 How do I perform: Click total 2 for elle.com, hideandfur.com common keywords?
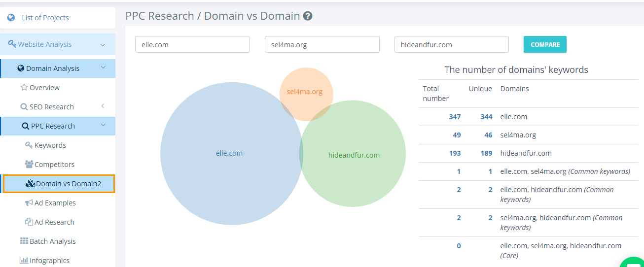(x=459, y=190)
